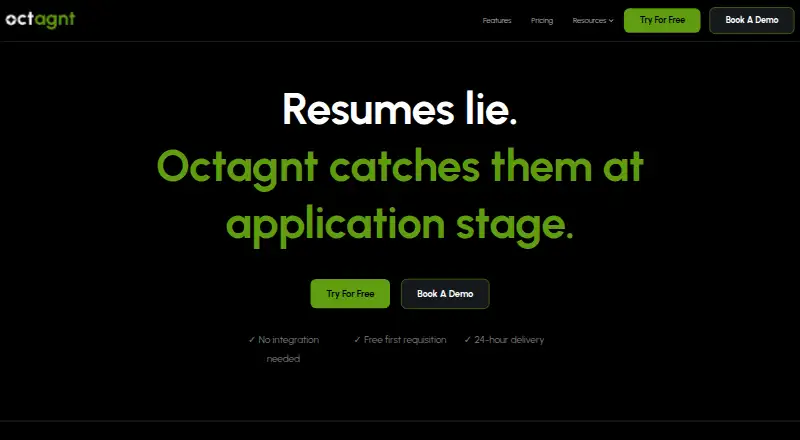
Task: Expand the Resources dropdown menu
Action: pos(593,20)
